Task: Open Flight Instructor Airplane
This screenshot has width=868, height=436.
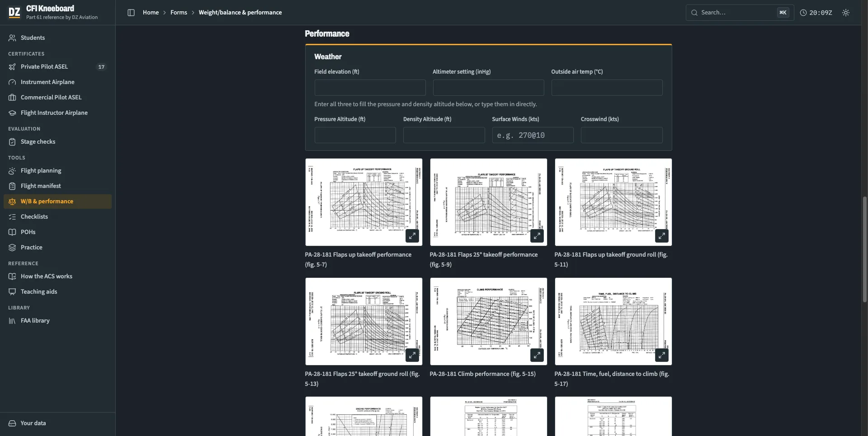Action: (x=57, y=113)
